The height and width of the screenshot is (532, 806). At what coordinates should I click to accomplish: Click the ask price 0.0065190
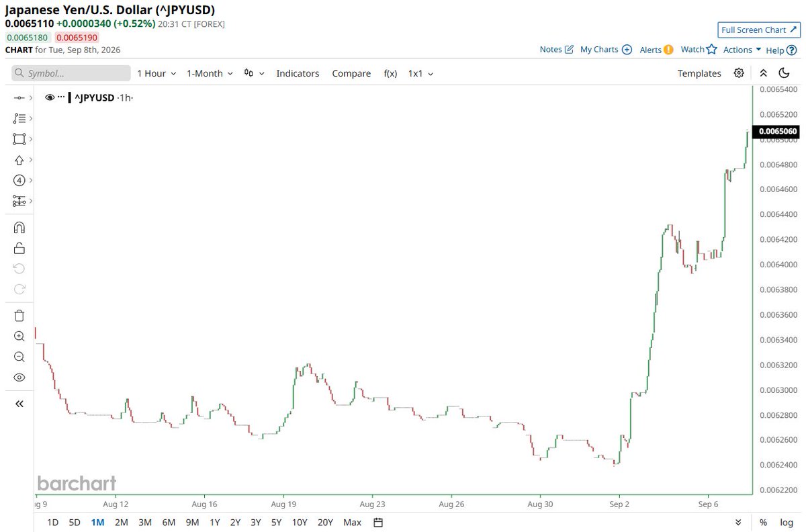[75, 38]
